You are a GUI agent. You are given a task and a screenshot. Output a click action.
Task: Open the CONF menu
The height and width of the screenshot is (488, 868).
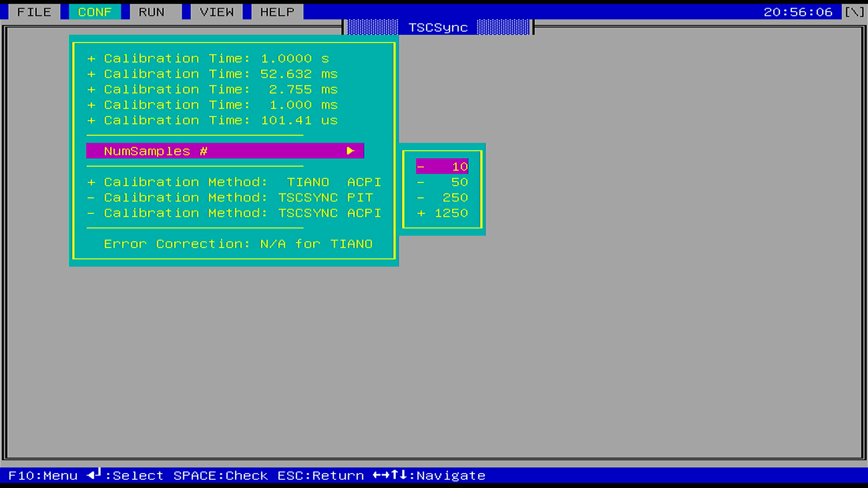(x=94, y=12)
